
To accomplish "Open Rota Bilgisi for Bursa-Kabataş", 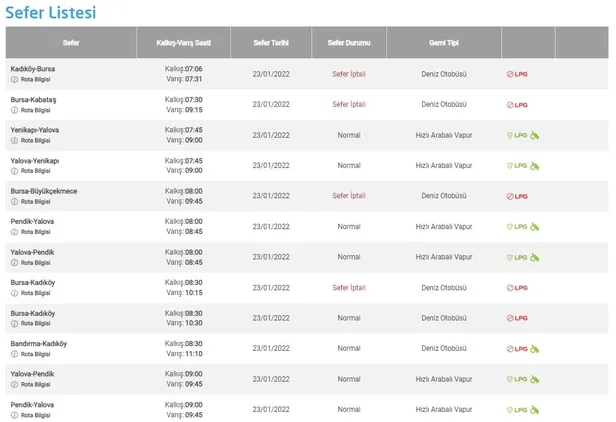I will click(x=35, y=111).
